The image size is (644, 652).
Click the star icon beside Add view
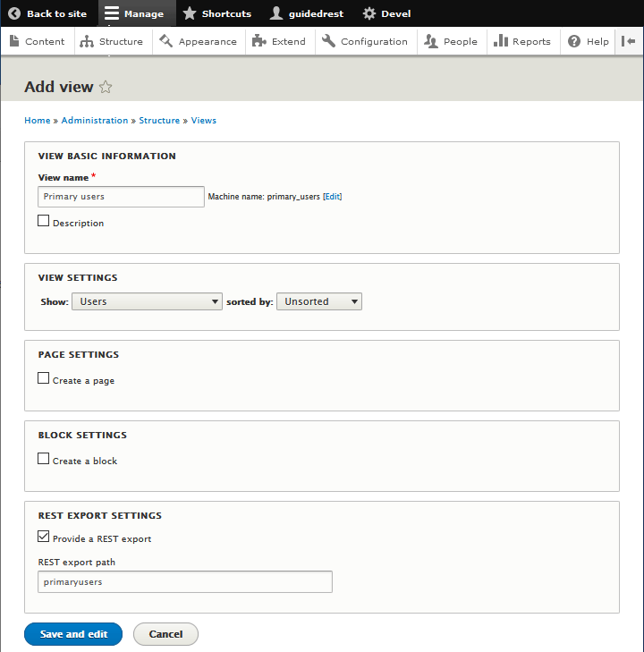[106, 87]
